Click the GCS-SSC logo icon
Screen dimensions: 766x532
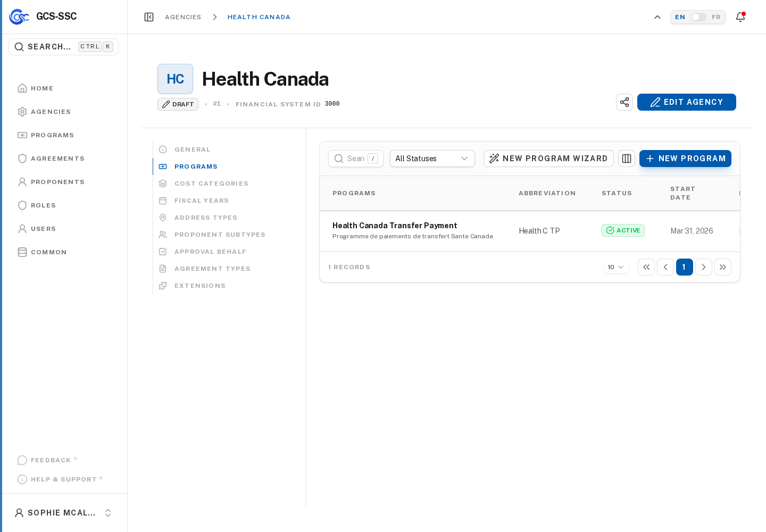[x=19, y=17]
